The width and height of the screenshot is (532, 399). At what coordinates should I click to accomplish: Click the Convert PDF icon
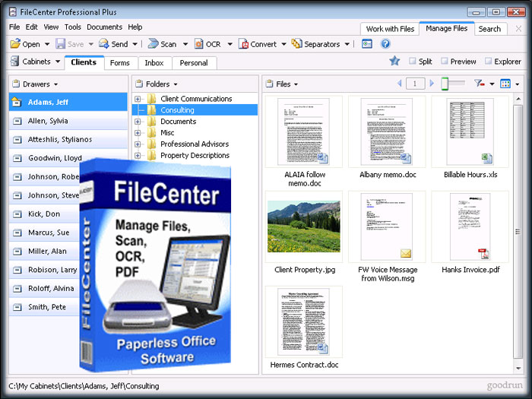pyautogui.click(x=243, y=44)
